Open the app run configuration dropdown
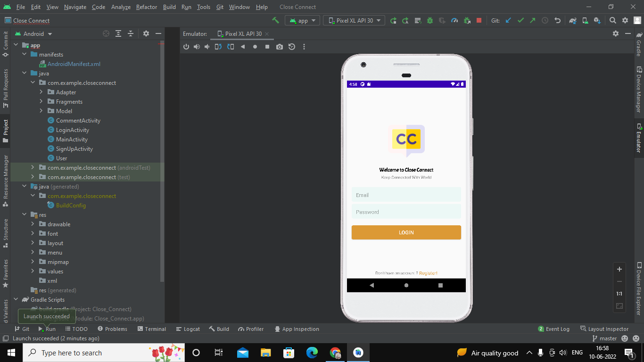 tap(302, 21)
